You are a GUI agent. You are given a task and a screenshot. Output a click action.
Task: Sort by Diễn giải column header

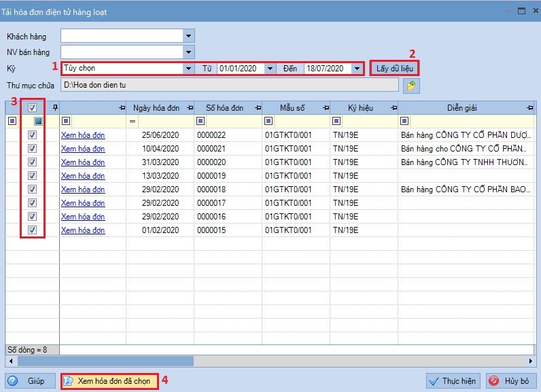462,108
